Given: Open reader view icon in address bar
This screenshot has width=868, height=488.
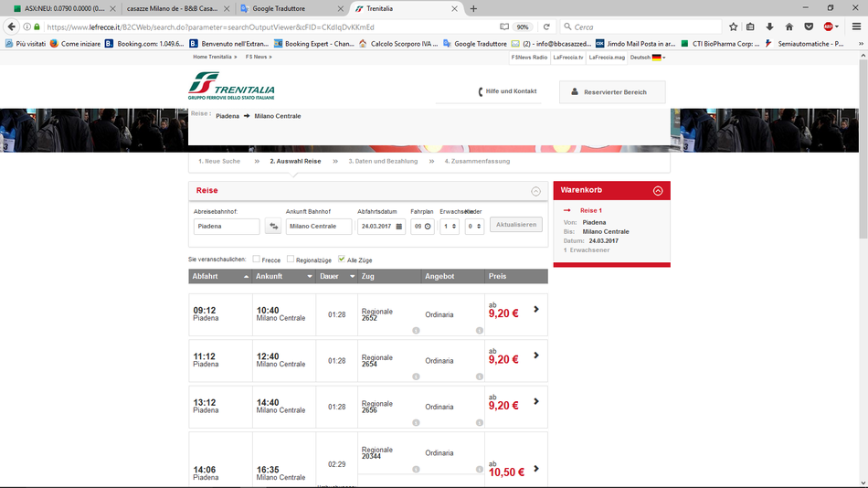Looking at the screenshot, I should coord(504,27).
